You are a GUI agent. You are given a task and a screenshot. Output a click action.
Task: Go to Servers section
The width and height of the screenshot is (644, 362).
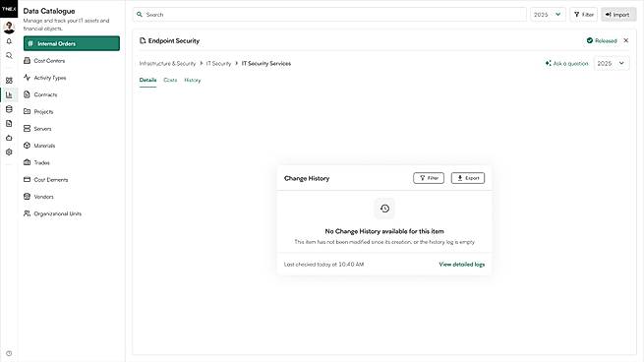[72, 129]
